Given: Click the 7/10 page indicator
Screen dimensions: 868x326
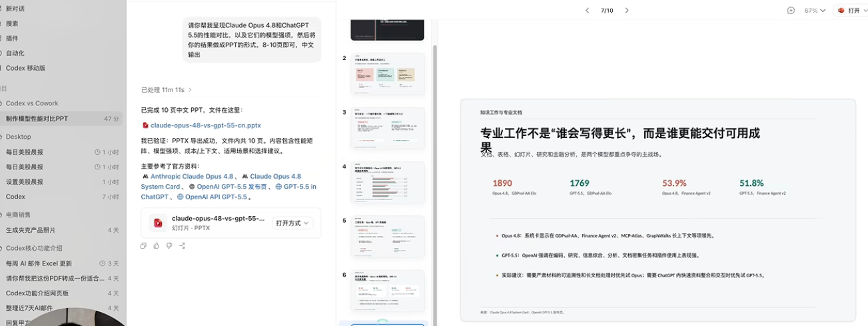Looking at the screenshot, I should click(x=607, y=11).
